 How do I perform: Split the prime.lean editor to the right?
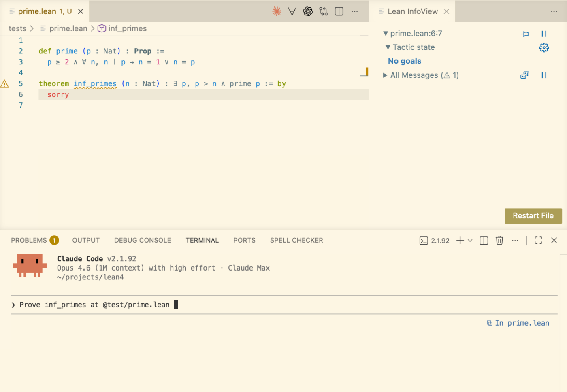click(339, 11)
